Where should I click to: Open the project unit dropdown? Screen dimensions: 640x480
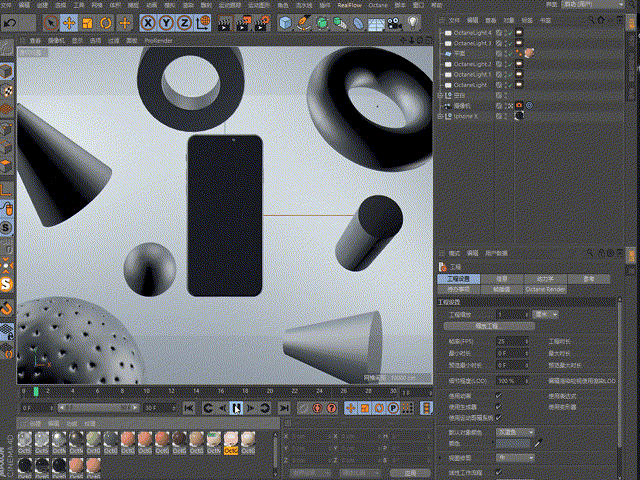coord(545,315)
